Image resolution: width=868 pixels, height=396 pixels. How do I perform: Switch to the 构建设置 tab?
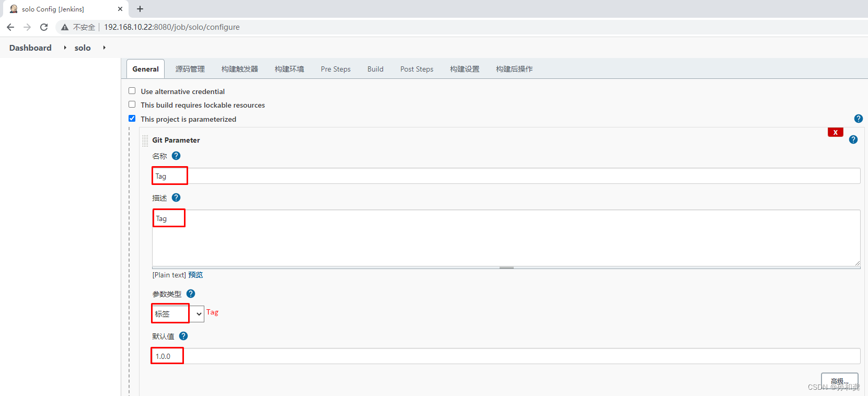[465, 69]
